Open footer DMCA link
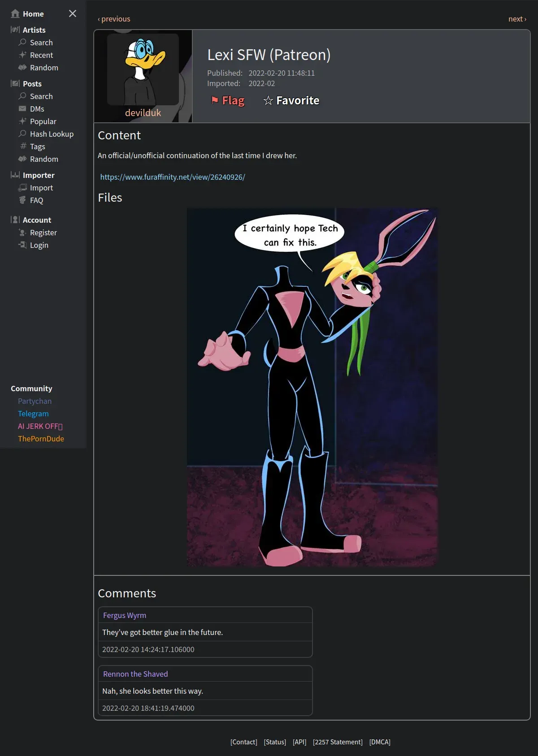This screenshot has height=756, width=538. coord(380,742)
